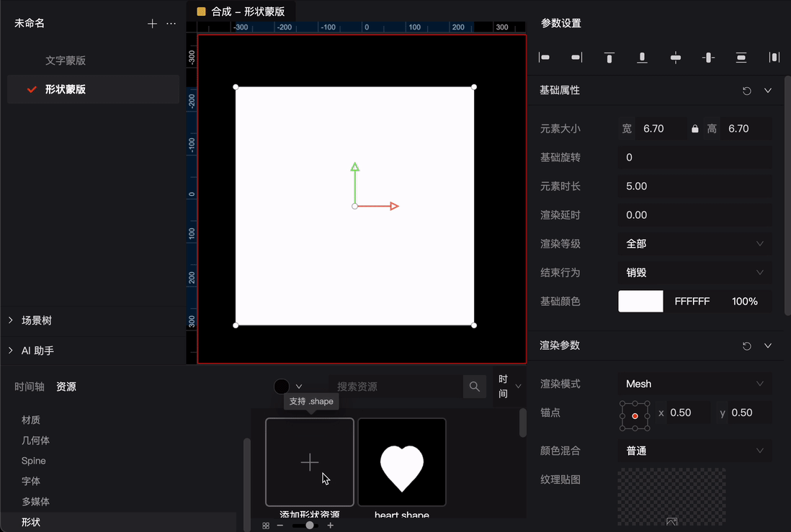
Task: Switch resource view to grid icon
Action: (x=266, y=526)
